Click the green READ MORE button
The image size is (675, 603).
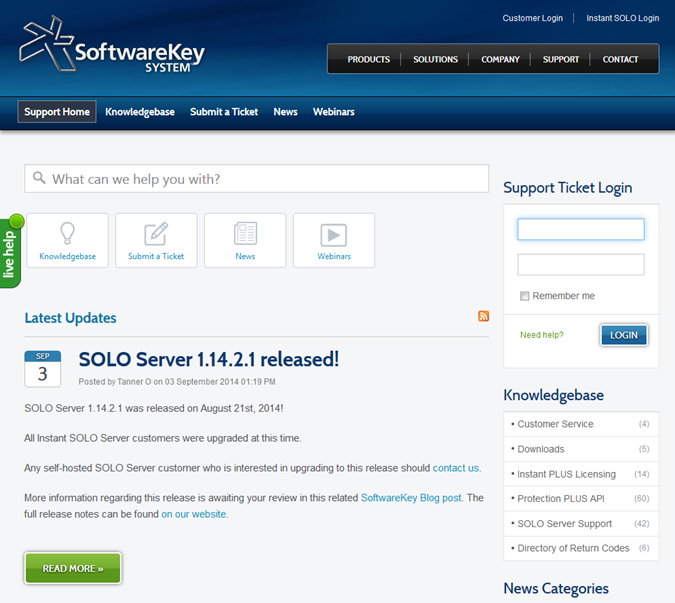pyautogui.click(x=73, y=568)
